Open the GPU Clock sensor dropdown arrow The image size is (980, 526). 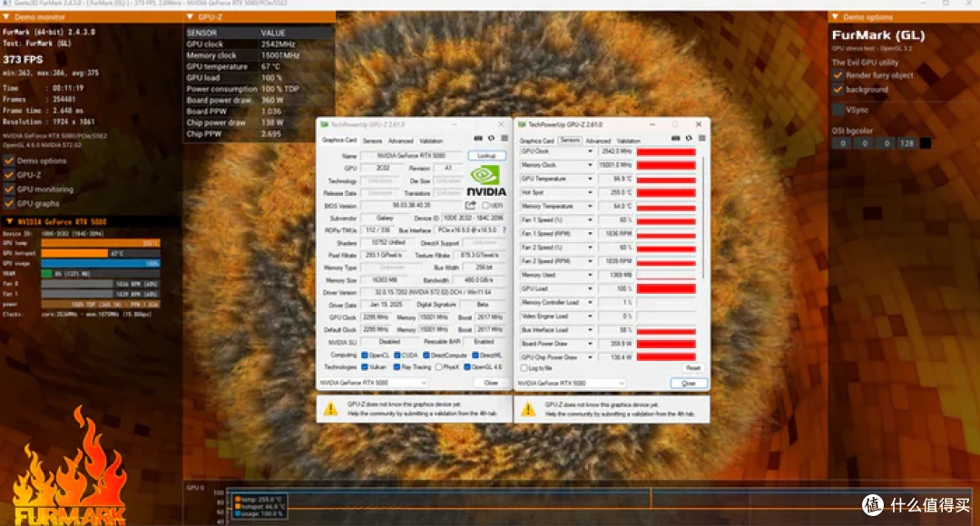point(590,151)
